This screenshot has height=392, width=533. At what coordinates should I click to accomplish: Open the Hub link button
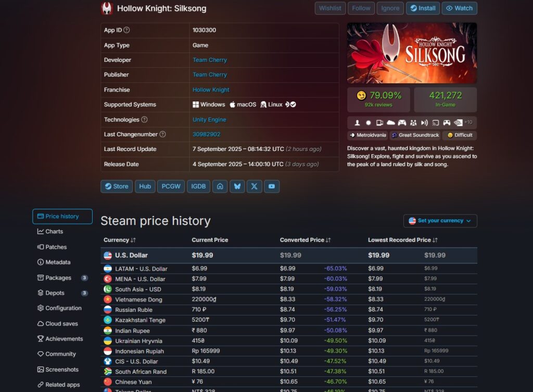(145, 186)
